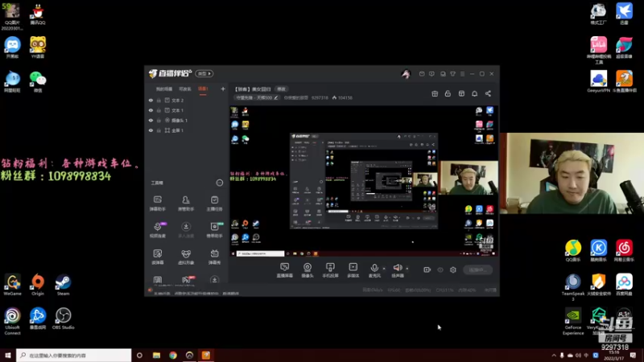The width and height of the screenshot is (644, 362).
Task: Click the share icon in room info bar
Action: pos(488,93)
